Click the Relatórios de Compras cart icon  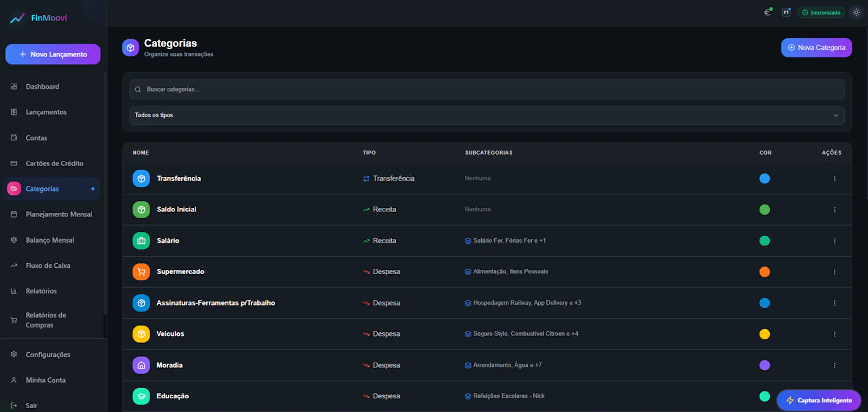point(14,320)
